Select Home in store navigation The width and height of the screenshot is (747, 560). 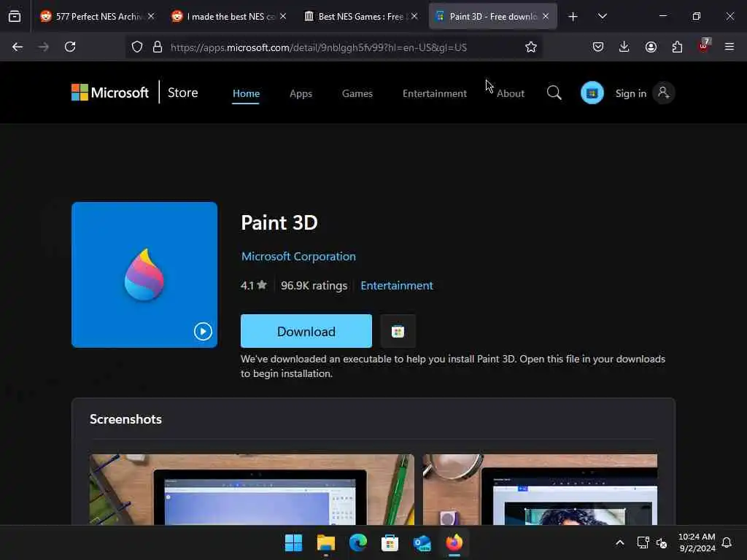tap(246, 93)
